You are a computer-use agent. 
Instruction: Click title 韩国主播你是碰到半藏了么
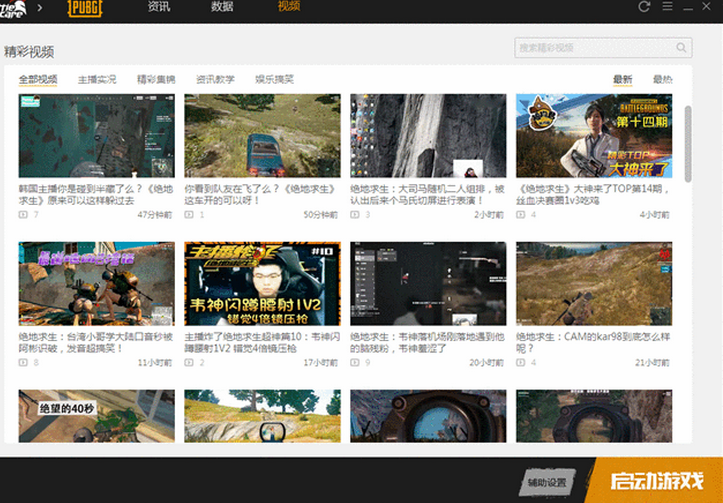pos(96,195)
